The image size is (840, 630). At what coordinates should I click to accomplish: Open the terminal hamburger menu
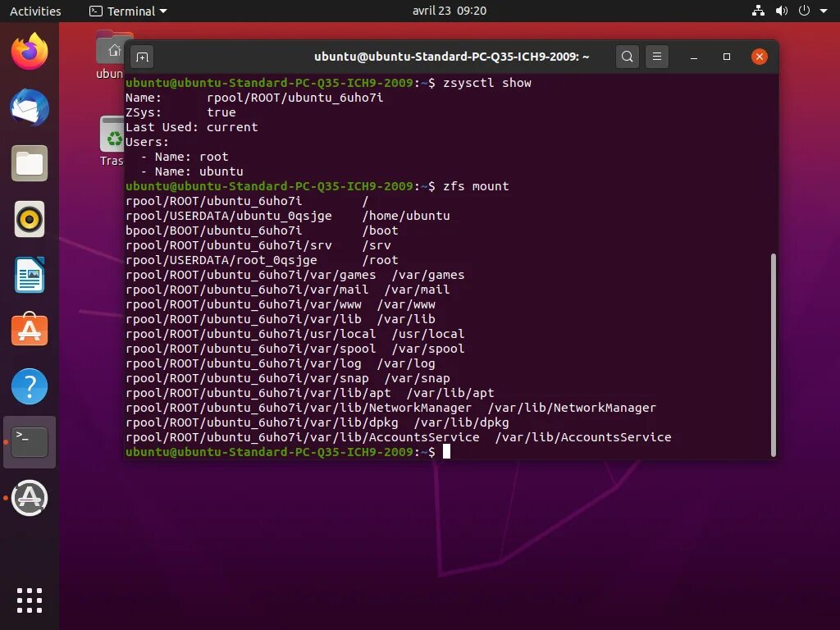click(x=657, y=57)
